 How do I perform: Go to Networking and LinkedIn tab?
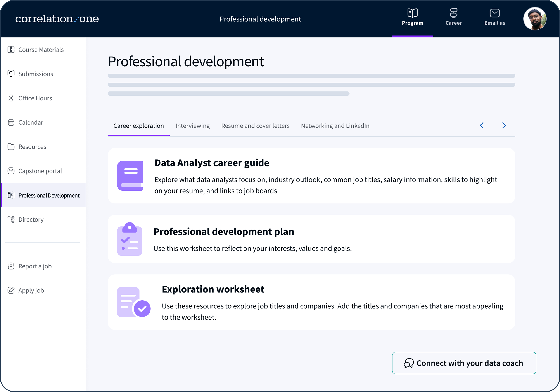pos(335,126)
